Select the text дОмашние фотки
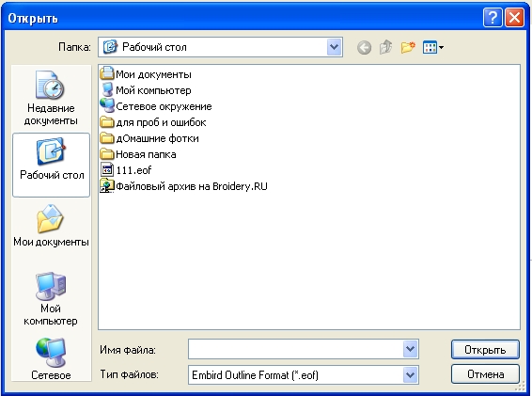Screen dimensions: 532x396 click(157, 138)
